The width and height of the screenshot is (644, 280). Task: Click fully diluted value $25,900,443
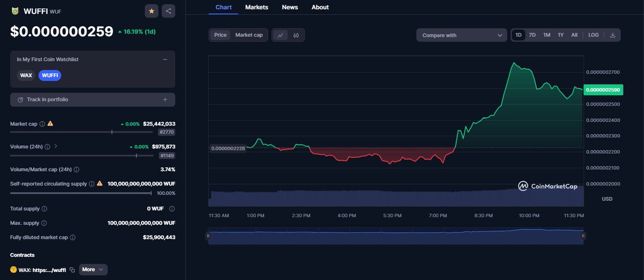[159, 237]
